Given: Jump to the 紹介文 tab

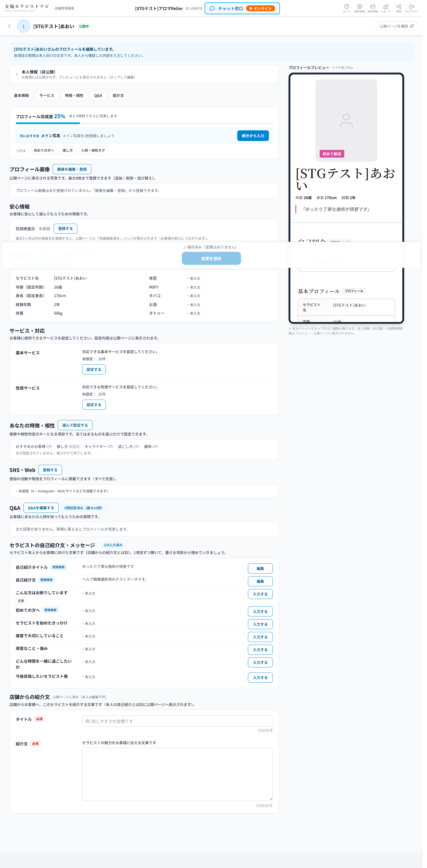Looking at the screenshot, I should click(x=118, y=95).
